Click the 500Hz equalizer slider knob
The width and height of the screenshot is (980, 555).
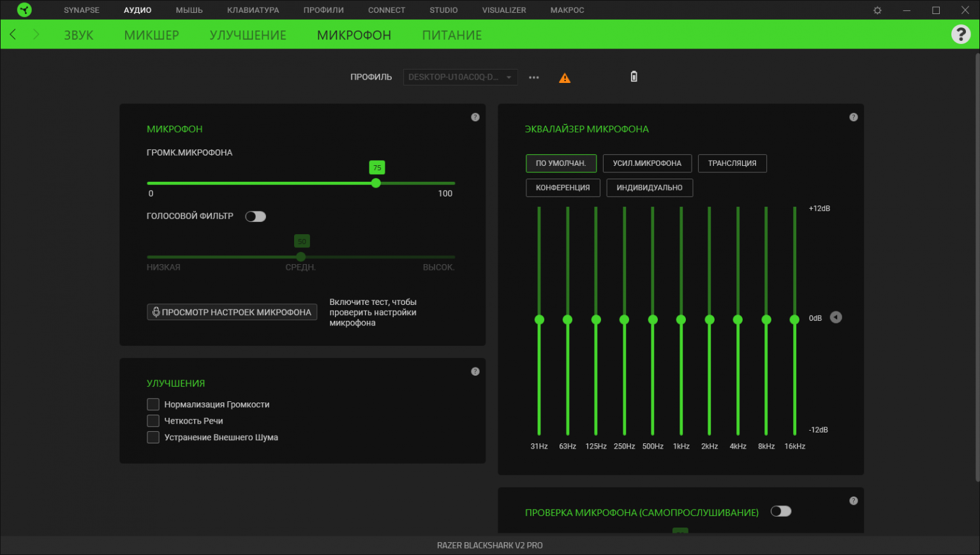click(x=653, y=320)
